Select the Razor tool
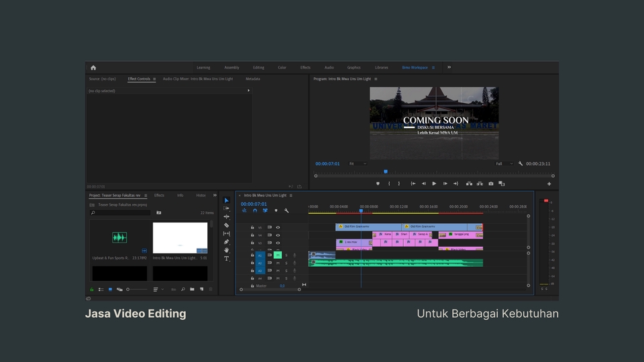Screen dimensions: 644x362 [226, 225]
